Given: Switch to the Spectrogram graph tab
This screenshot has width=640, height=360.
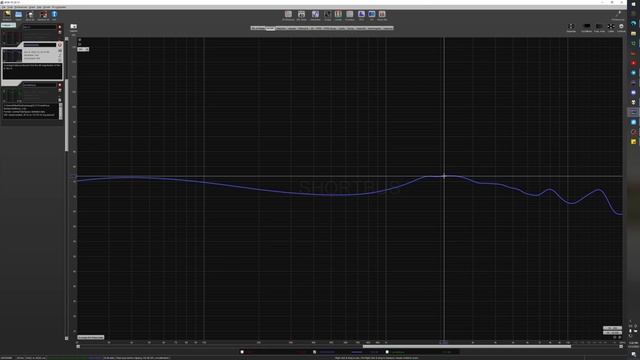Looking at the screenshot, I should click(374, 28).
